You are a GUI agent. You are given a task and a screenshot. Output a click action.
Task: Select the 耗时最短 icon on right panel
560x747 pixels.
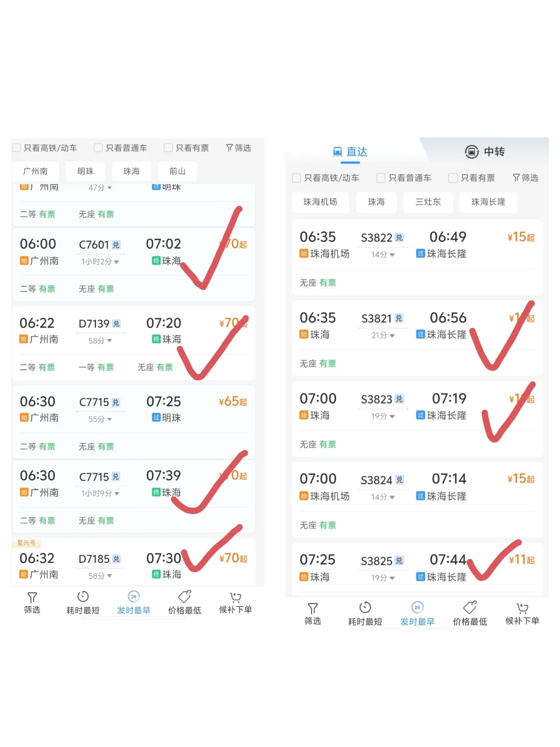click(x=365, y=613)
